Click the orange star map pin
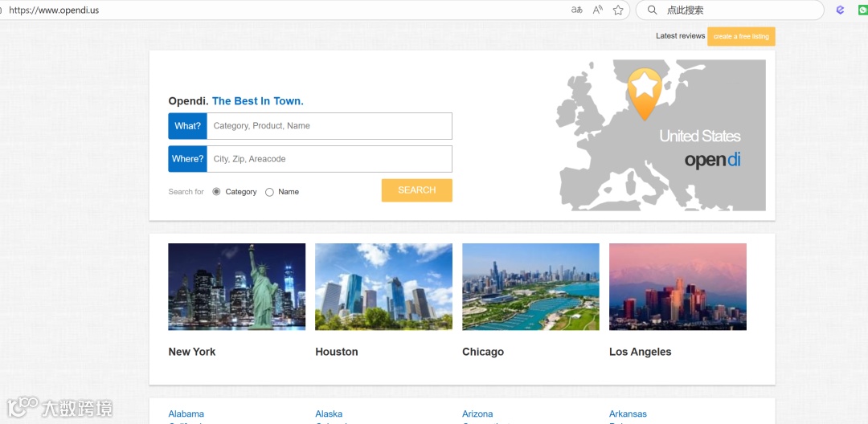Image resolution: width=868 pixels, height=424 pixels. point(645,94)
